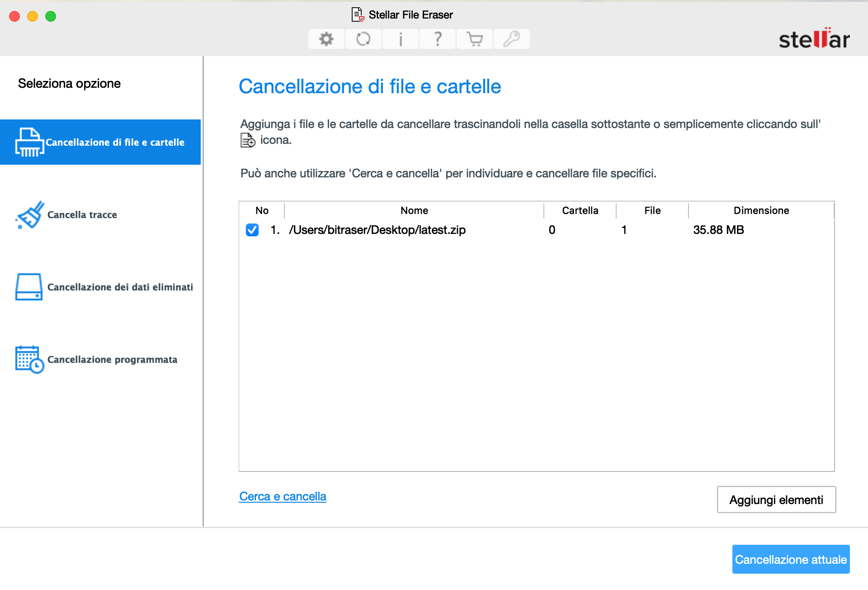Click the file shredder sidebar icon
This screenshot has height=590, width=868.
click(29, 142)
